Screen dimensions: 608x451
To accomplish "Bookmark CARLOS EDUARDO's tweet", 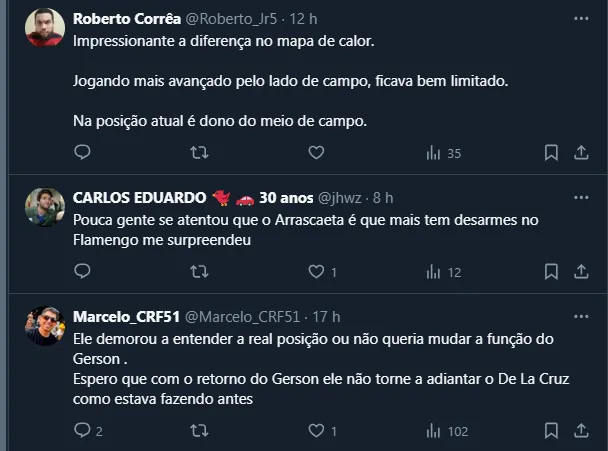I will tap(551, 271).
